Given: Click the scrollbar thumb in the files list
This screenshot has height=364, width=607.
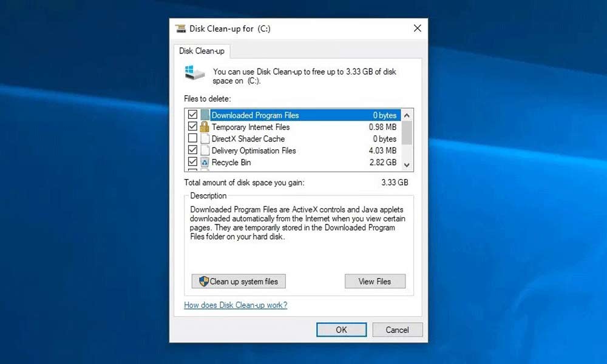Looking at the screenshot, I should pyautogui.click(x=407, y=132).
